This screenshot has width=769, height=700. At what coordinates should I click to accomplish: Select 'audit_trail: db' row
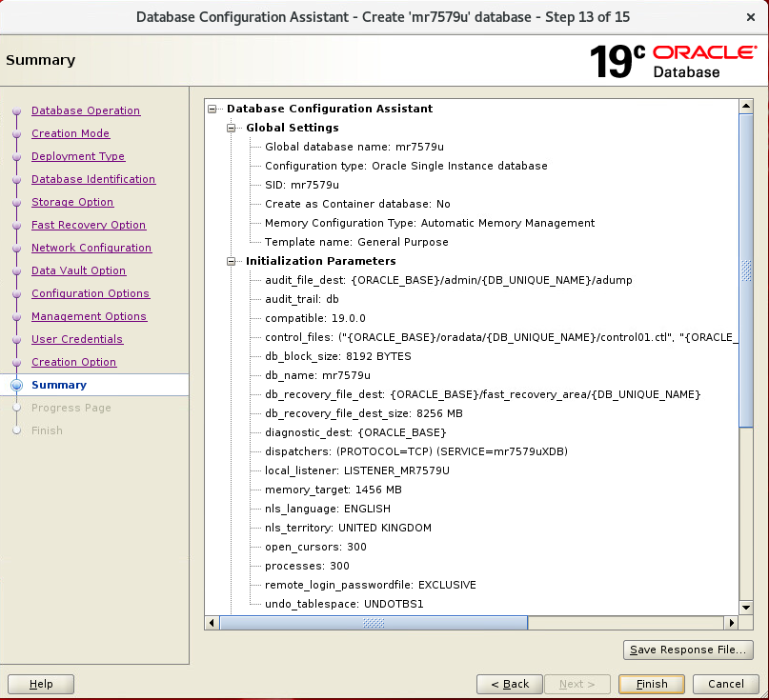point(302,299)
